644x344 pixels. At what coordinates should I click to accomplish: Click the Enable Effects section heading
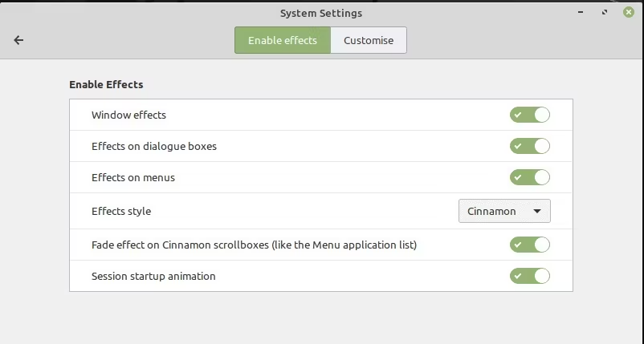[106, 84]
